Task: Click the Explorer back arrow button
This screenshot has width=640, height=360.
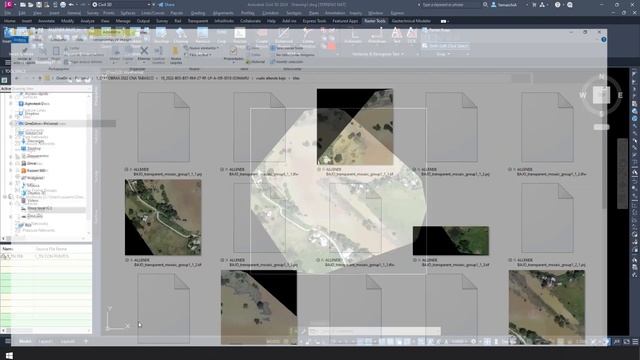Action: click(17, 78)
